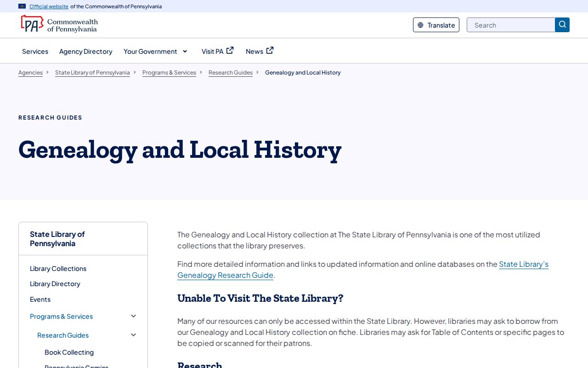Click the RESEARCH GUIDES eyebrow label

point(50,118)
